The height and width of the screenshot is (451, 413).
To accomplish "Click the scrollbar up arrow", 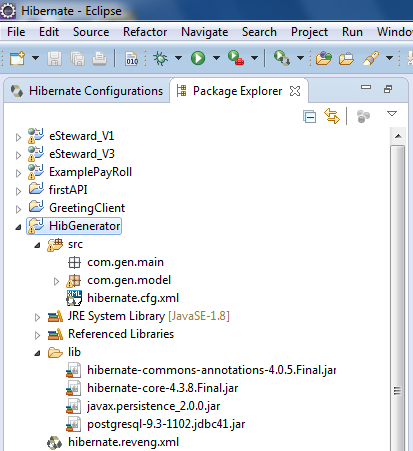I will click(398, 136).
